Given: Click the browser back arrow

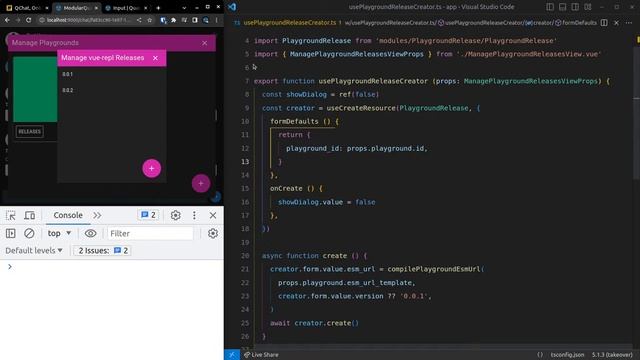Looking at the screenshot, I should pyautogui.click(x=7, y=20).
